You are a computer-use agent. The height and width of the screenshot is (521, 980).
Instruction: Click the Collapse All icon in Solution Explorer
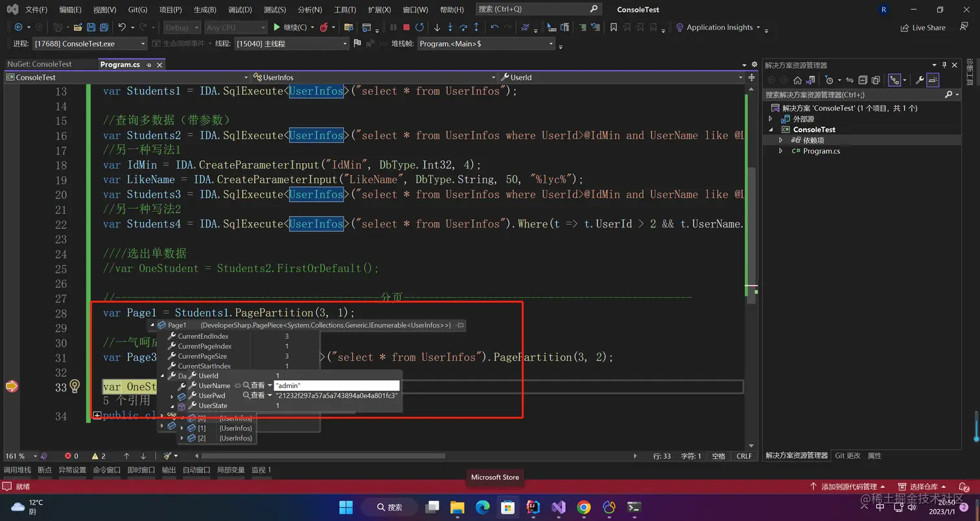[863, 80]
